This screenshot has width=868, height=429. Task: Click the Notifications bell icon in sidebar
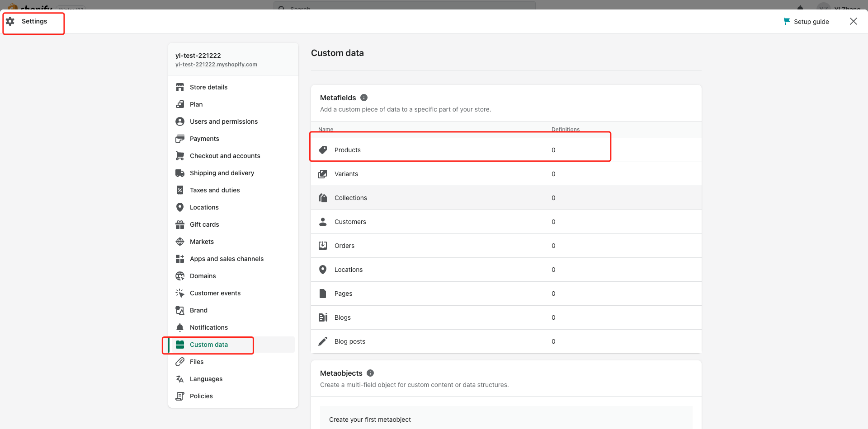point(180,327)
